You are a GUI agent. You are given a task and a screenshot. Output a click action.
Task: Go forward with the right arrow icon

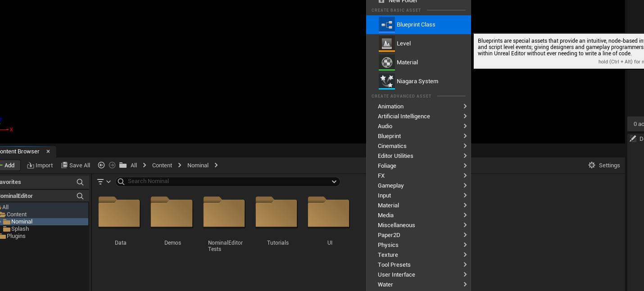point(112,166)
